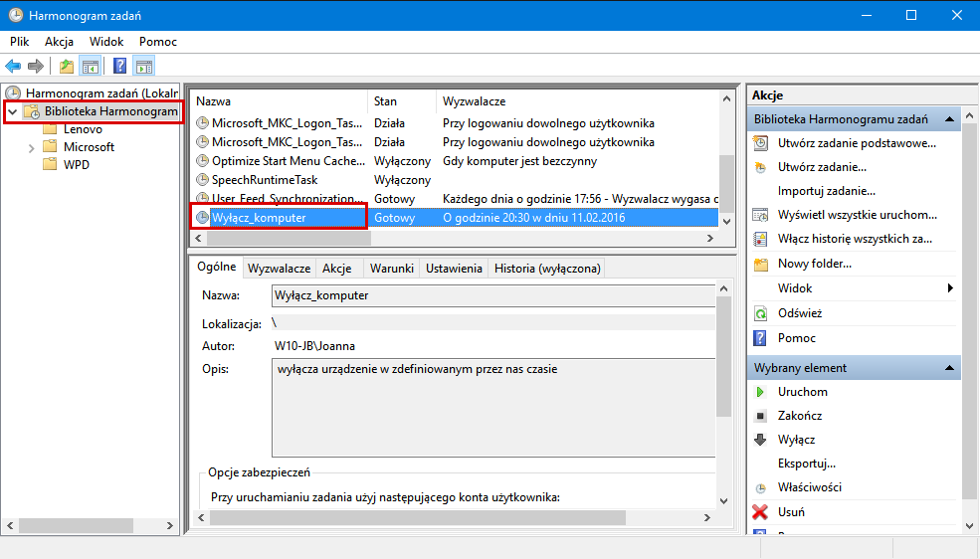980x559 pixels.
Task: Click Importuj zadanie action
Action: [826, 191]
